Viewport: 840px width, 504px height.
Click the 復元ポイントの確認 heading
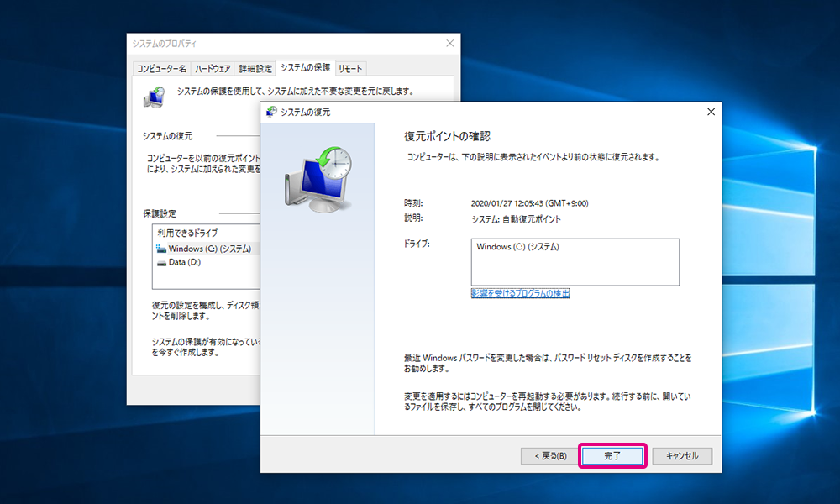click(447, 136)
